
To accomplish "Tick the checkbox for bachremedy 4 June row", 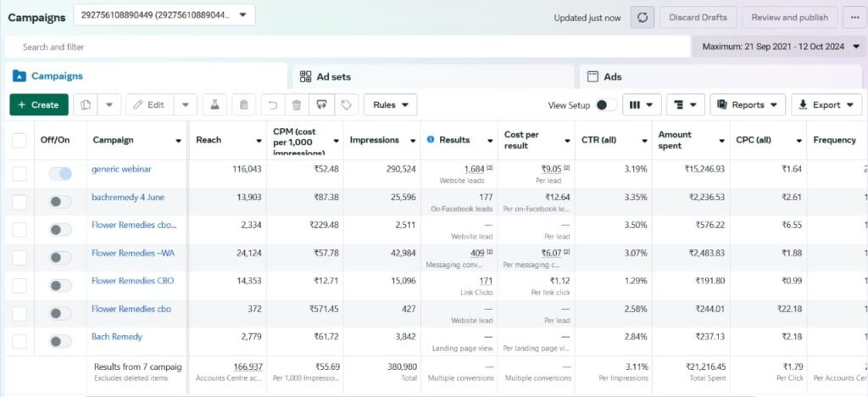I will pos(19,202).
